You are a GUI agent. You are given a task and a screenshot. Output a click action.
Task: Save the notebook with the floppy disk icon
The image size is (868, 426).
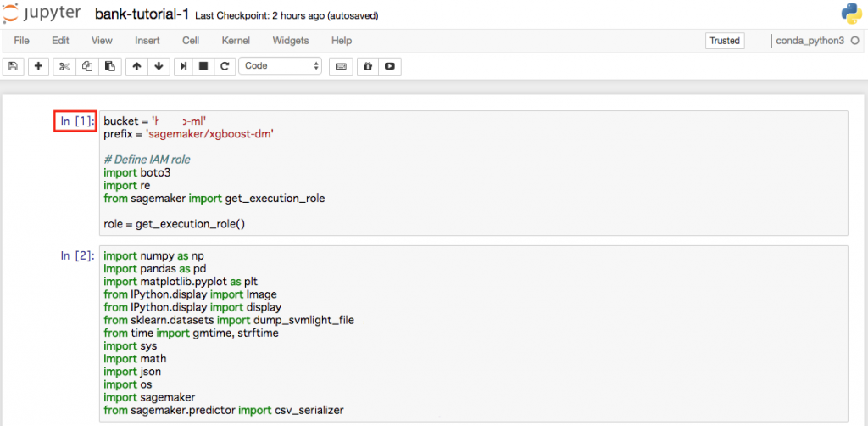pyautogui.click(x=14, y=66)
